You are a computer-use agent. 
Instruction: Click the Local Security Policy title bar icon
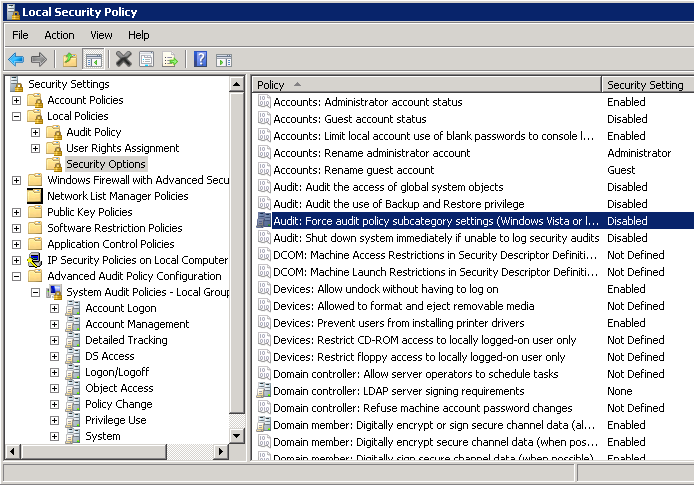13,12
